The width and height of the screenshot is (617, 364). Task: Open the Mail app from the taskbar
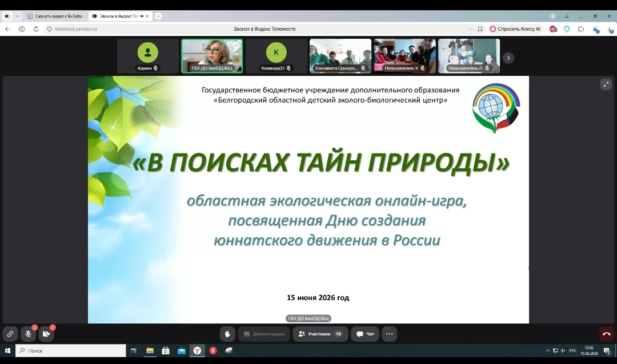click(182, 350)
